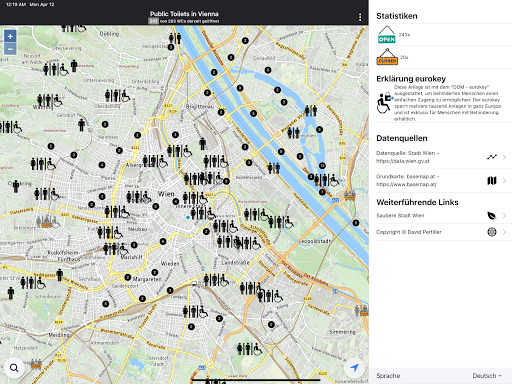Screen dimensions: 512x384
Task: Click the orange CLOSED sign icon
Action: coord(387,57)
